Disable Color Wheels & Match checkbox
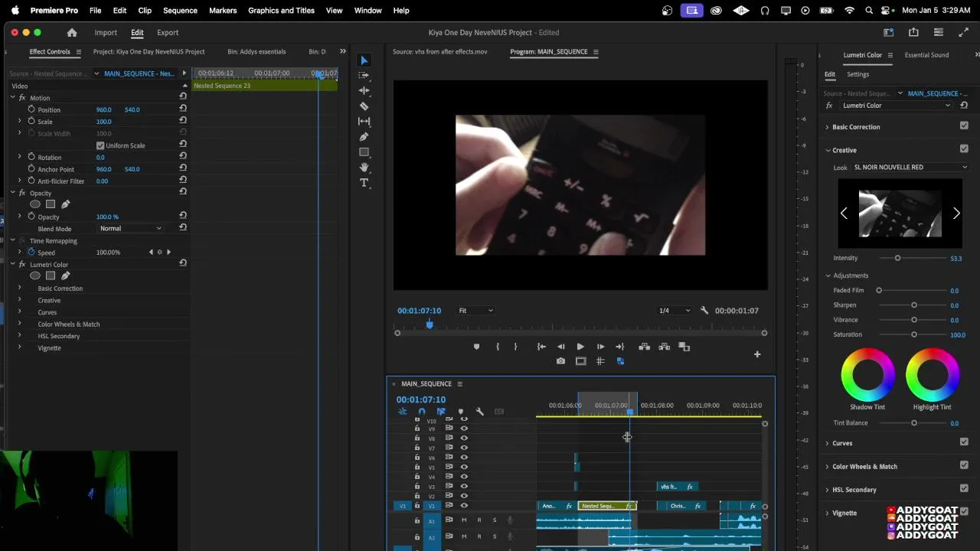The width and height of the screenshot is (980, 551). [964, 465]
